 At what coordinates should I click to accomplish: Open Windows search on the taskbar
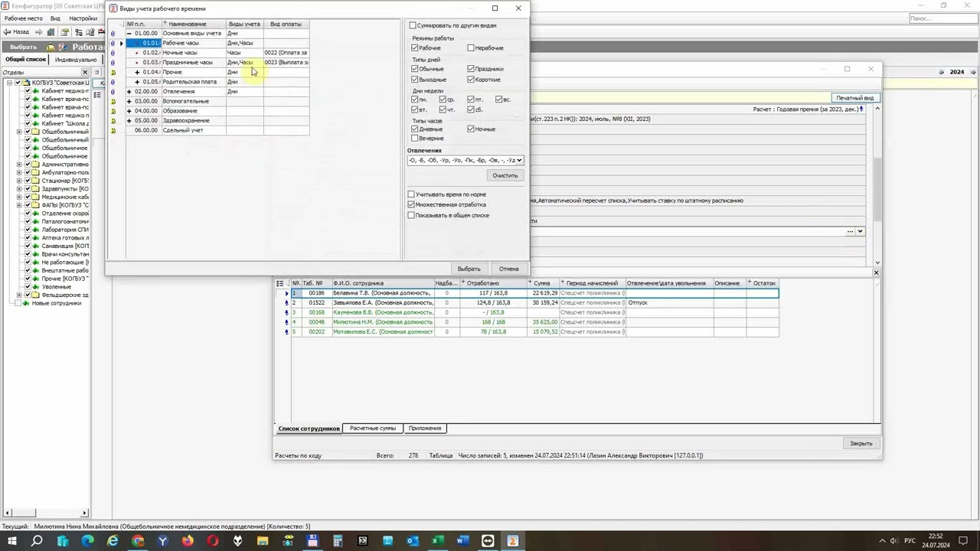click(x=37, y=541)
